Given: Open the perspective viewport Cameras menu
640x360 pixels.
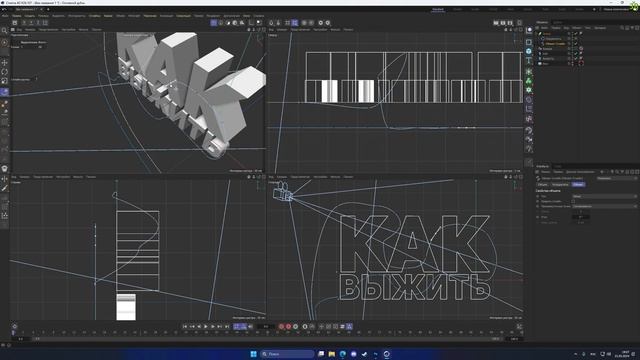Looking at the screenshot, I should pos(30,29).
